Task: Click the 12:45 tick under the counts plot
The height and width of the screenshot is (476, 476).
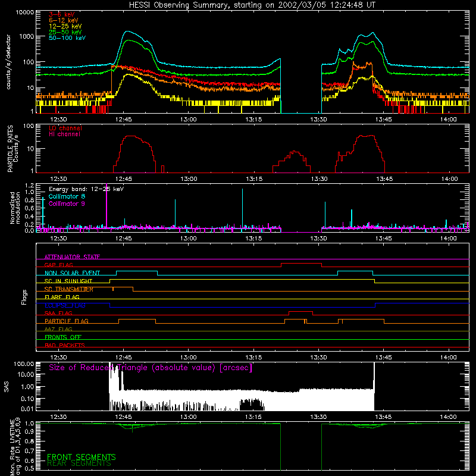Action: [x=124, y=120]
